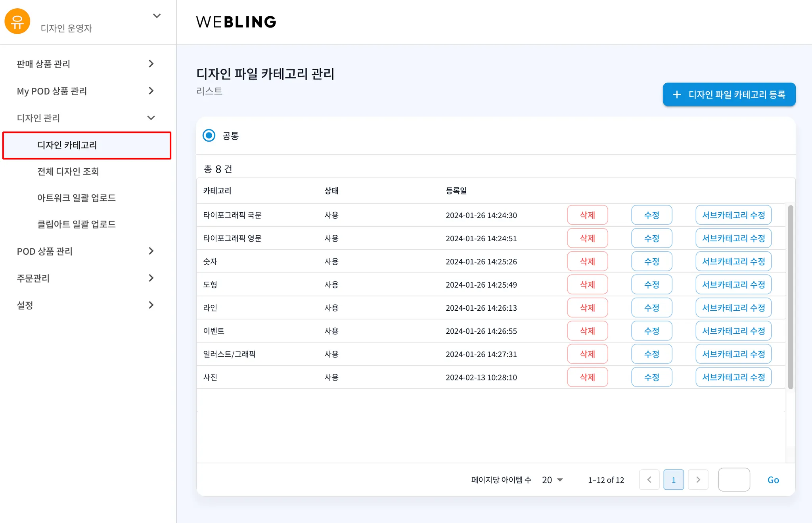Viewport: 812px width, 523px height.
Task: Open 아트워크 일괄 업로드 menu item
Action: click(x=77, y=198)
